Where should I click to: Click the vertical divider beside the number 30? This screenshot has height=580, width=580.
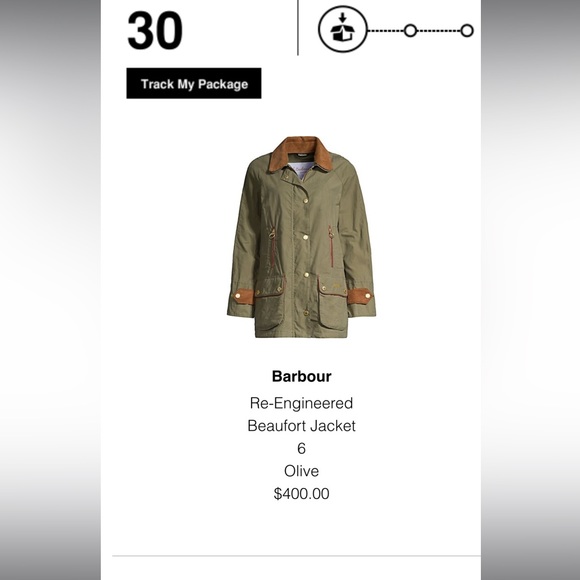[298, 28]
